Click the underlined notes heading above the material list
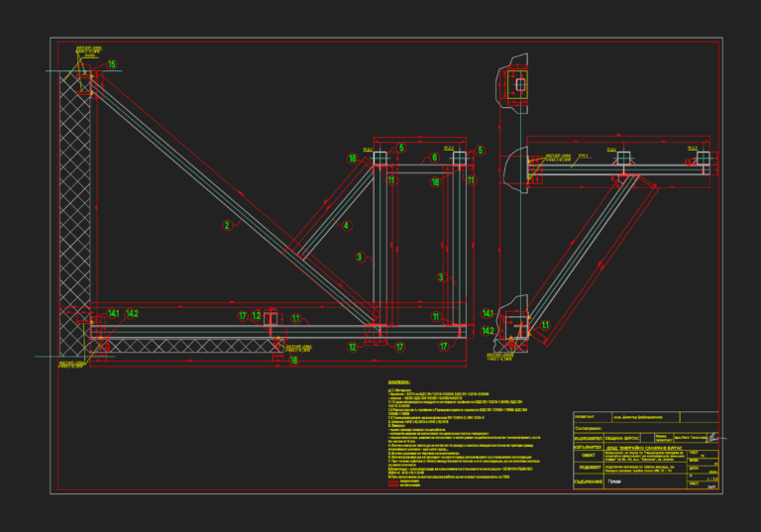Viewport: 761px width, 532px height. (399, 382)
